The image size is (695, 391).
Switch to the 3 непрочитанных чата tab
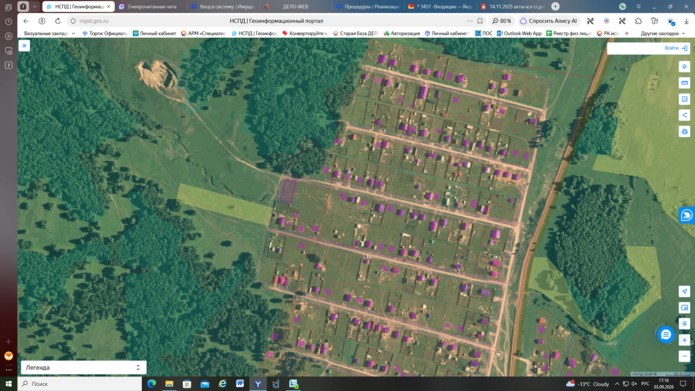(151, 7)
